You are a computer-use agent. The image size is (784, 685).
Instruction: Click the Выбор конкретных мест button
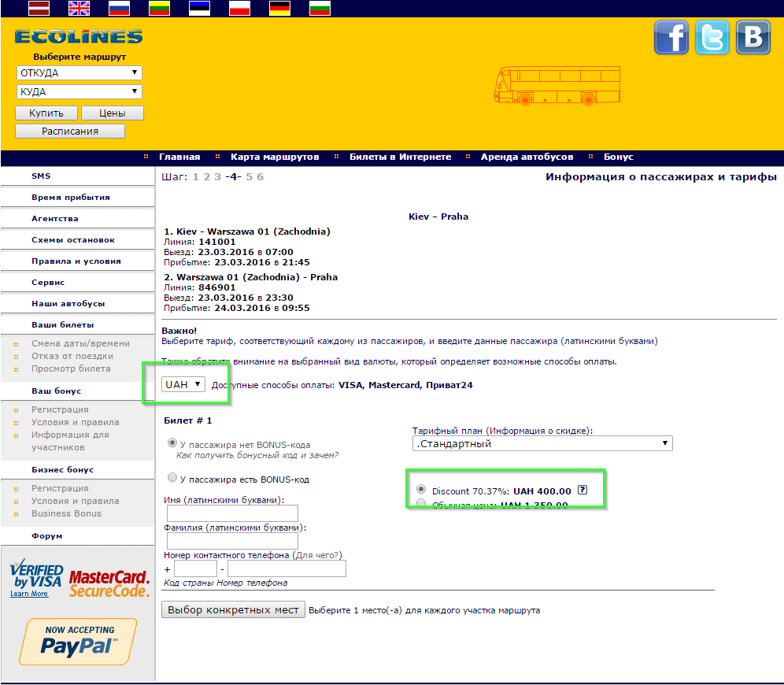233,609
